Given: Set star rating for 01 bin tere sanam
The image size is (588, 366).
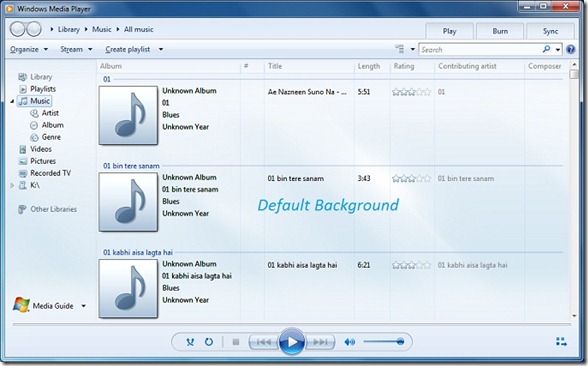Looking at the screenshot, I should point(411,178).
